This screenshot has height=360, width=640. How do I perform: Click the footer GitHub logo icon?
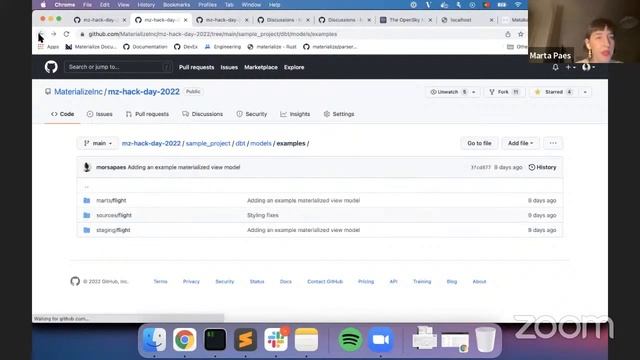[75, 281]
